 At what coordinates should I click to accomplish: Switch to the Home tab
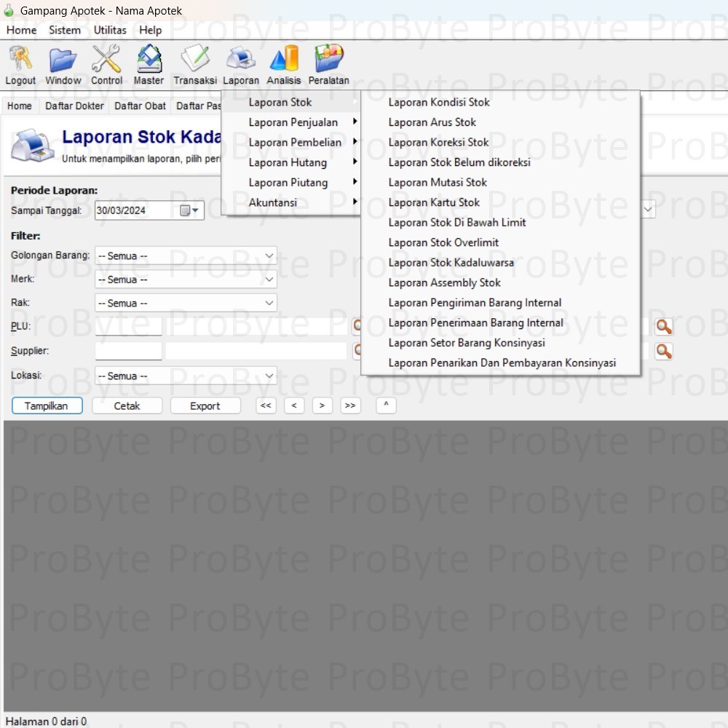pyautogui.click(x=20, y=106)
